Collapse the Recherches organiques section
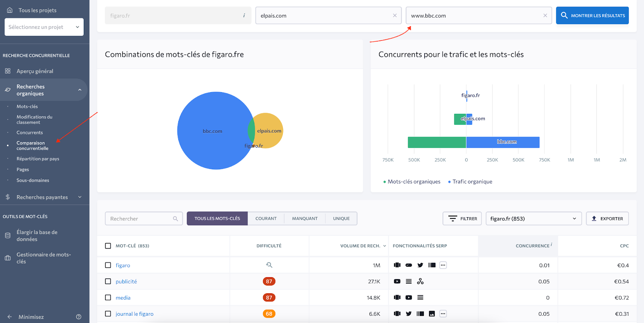Image resolution: width=644 pixels, height=323 pixels. (x=80, y=90)
